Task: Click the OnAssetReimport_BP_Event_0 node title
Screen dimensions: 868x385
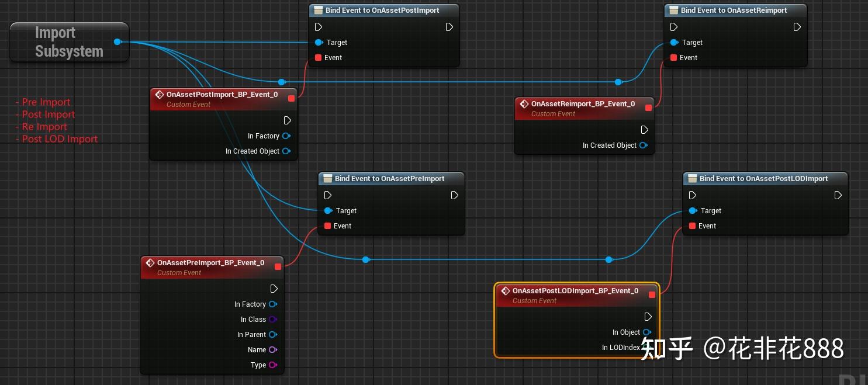Action: [583, 103]
